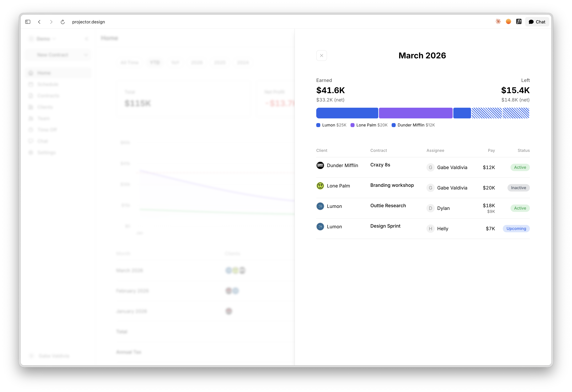Go back with the browser arrow
Image resolution: width=572 pixels, height=392 pixels.
[x=39, y=22]
